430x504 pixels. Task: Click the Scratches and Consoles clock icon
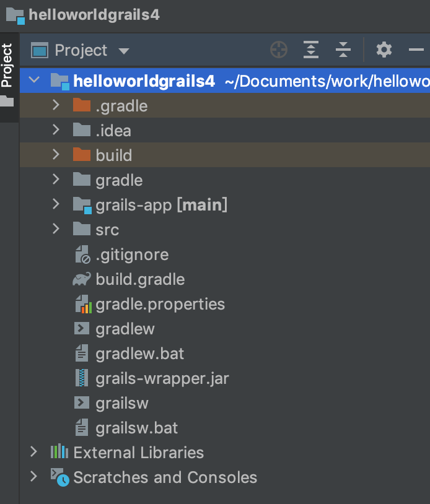coord(60,477)
